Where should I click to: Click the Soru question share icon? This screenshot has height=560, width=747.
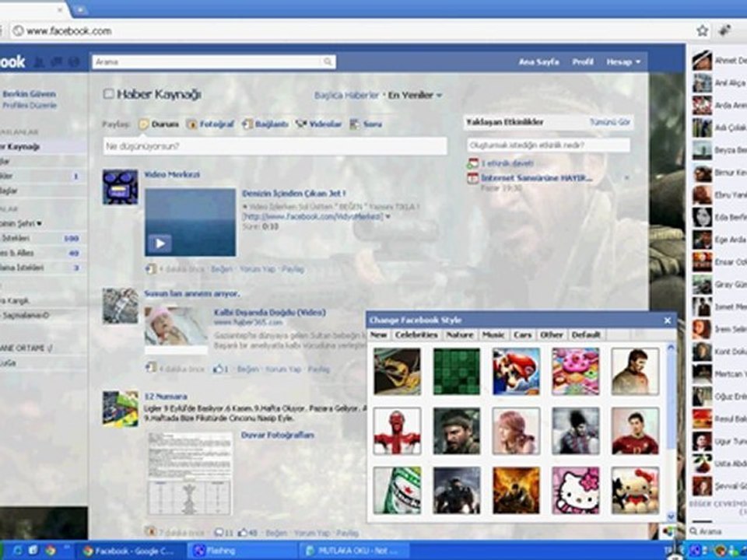tap(355, 124)
